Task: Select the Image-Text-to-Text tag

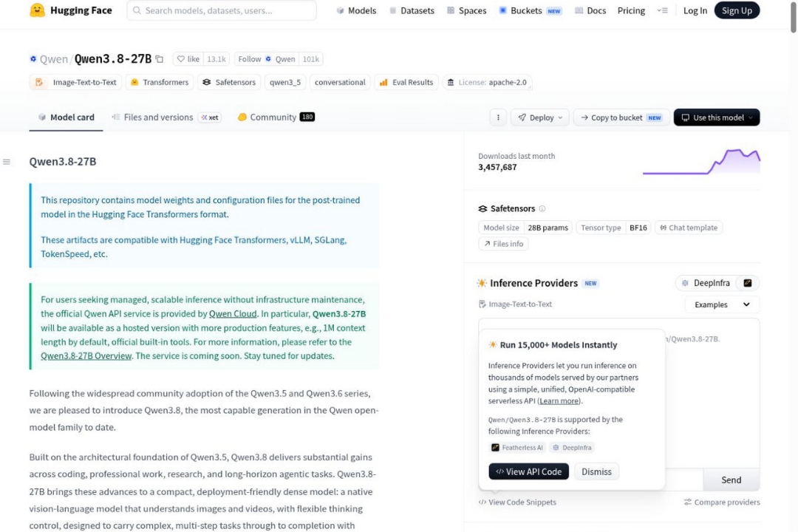Action: click(x=75, y=82)
